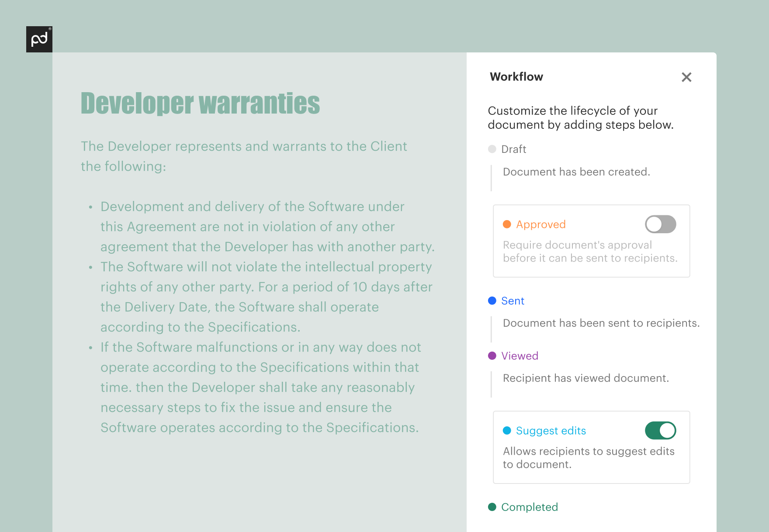
Task: Click the Workflow panel title
Action: point(516,77)
